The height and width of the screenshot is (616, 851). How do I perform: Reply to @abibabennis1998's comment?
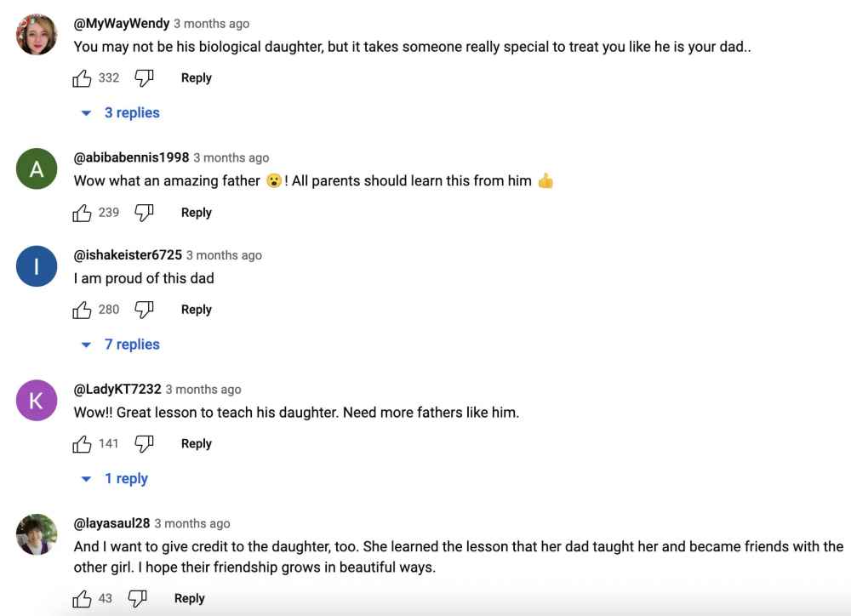(196, 213)
